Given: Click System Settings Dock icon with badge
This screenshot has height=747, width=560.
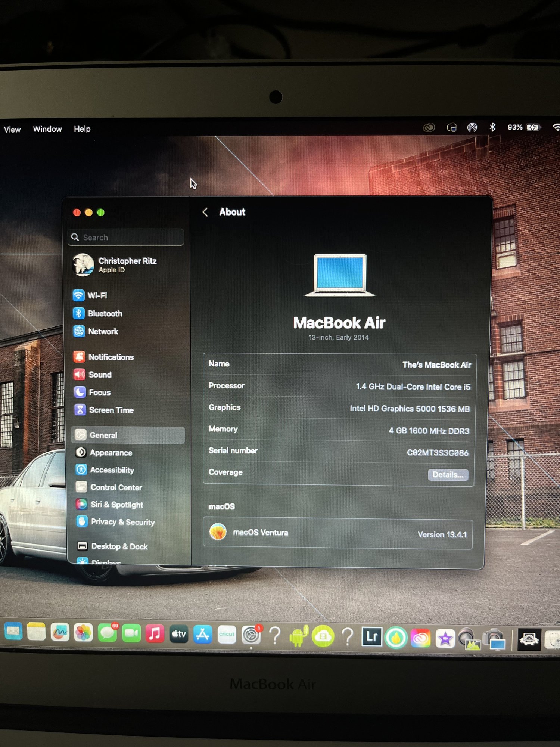Looking at the screenshot, I should (x=252, y=635).
